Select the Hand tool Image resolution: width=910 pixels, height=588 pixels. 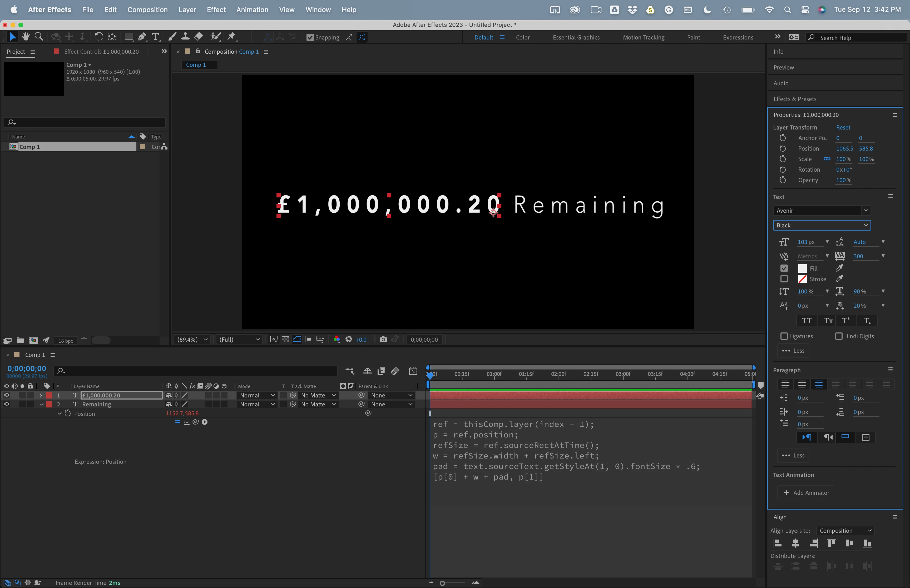(x=26, y=37)
